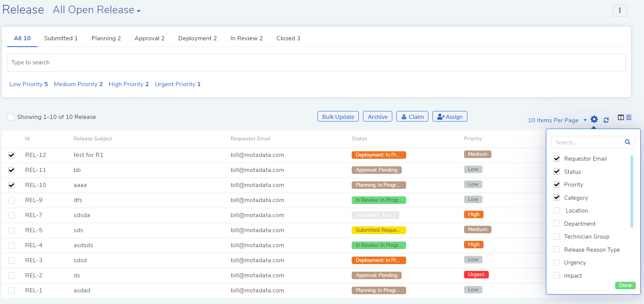This screenshot has width=644, height=304.
Task: Click the Archive button
Action: (x=378, y=117)
